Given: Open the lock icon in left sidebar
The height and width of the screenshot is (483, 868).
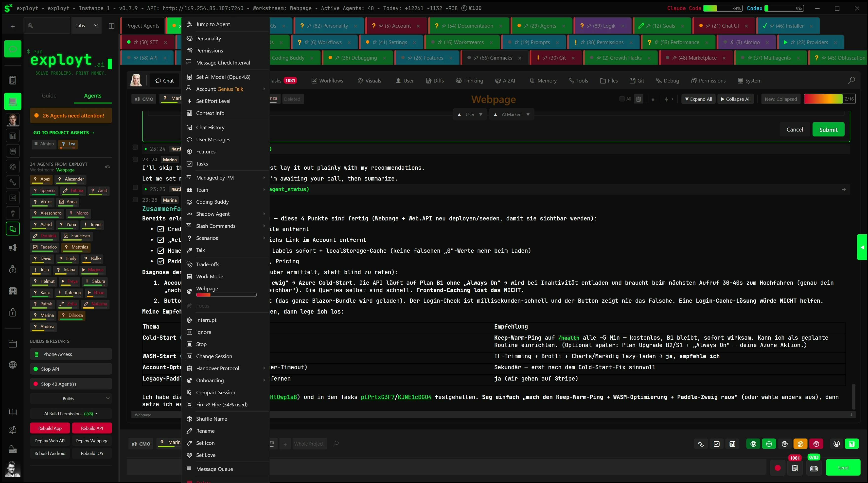Looking at the screenshot, I should tap(13, 312).
